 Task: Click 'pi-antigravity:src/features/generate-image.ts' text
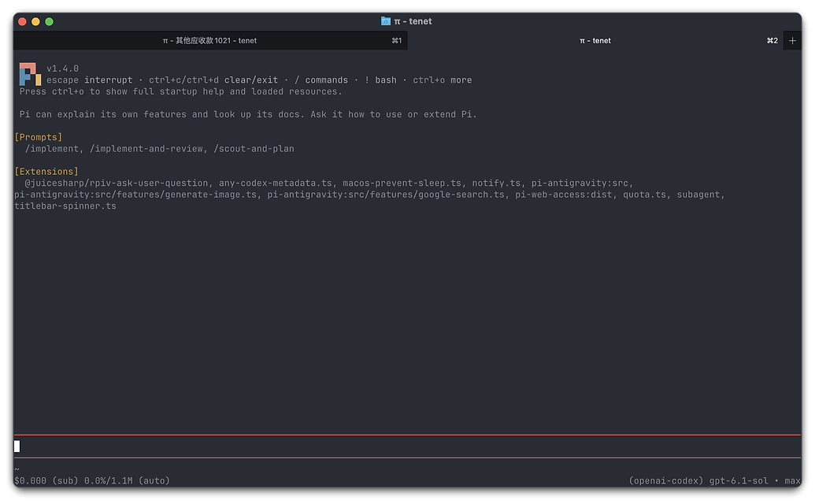137,195
